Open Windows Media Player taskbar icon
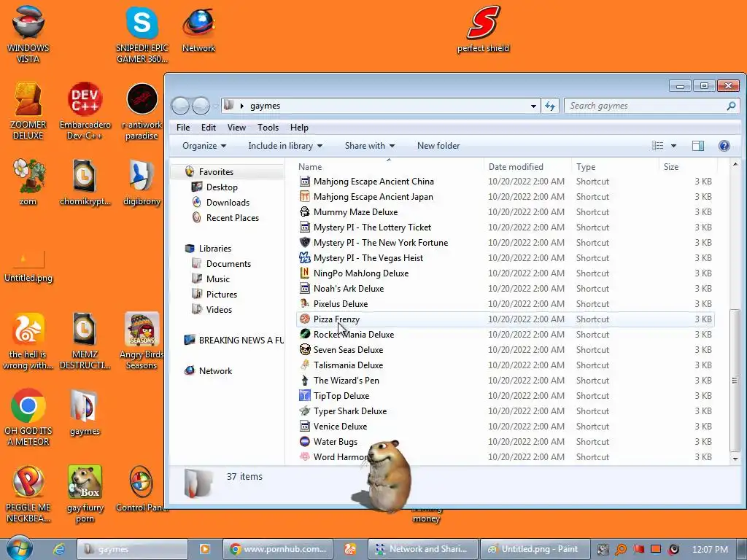 pyautogui.click(x=205, y=549)
